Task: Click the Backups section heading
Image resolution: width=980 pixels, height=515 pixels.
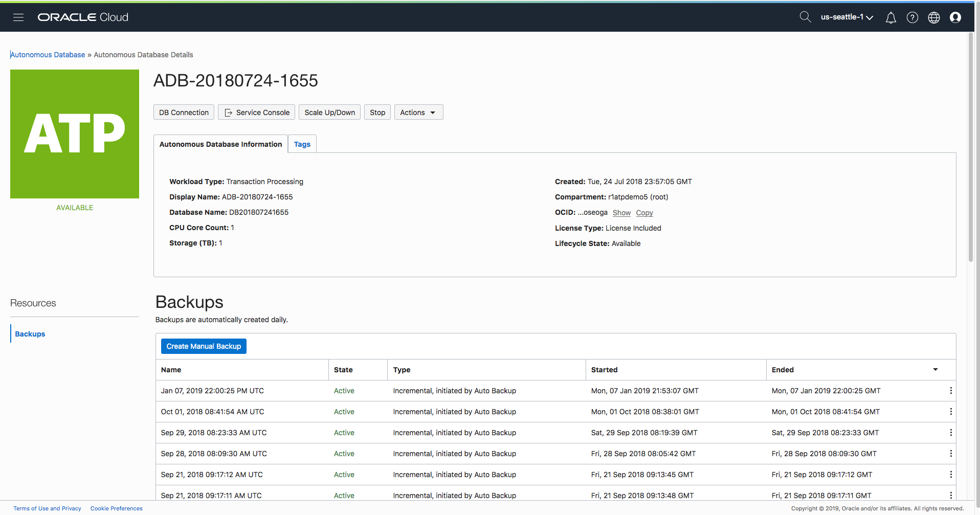Action: pos(189,302)
